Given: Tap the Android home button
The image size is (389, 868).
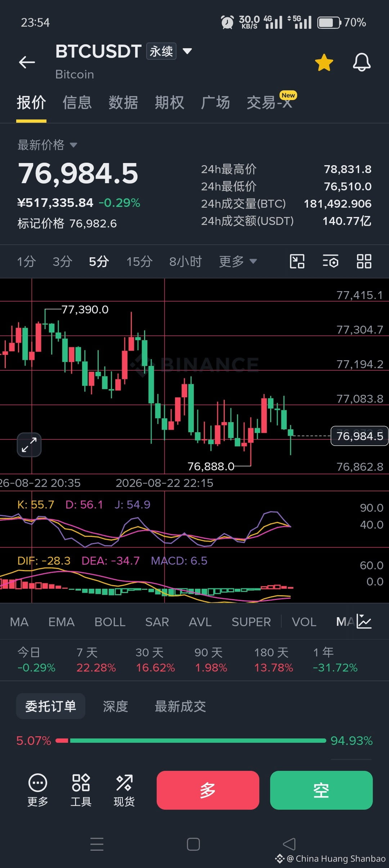Looking at the screenshot, I should point(193,844).
